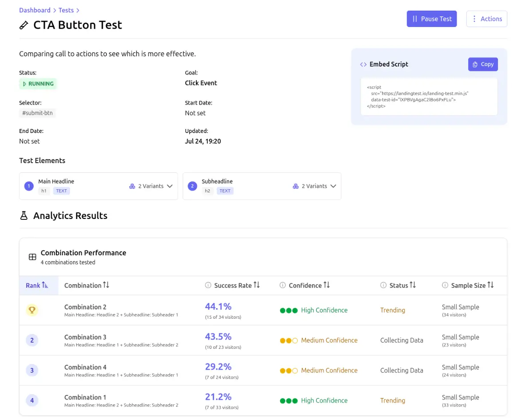Expand the Main Headline variants dropdown
The image size is (532, 418).
tap(170, 186)
